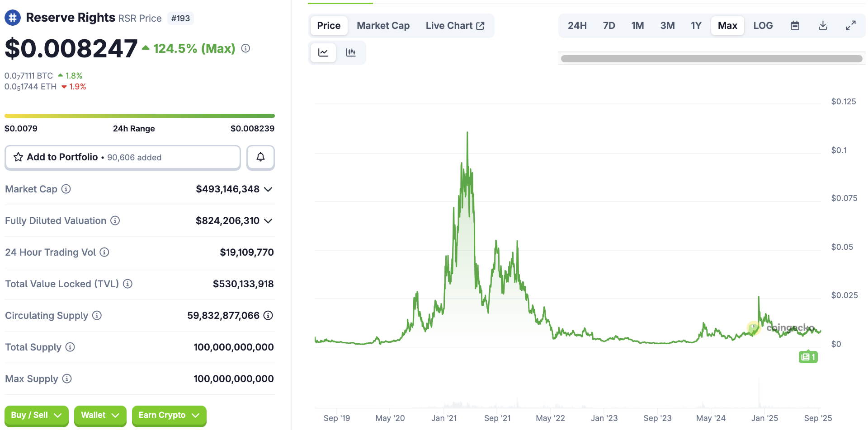This screenshot has width=868, height=430.
Task: Click the star icon in Add to Portfolio
Action: (x=18, y=157)
